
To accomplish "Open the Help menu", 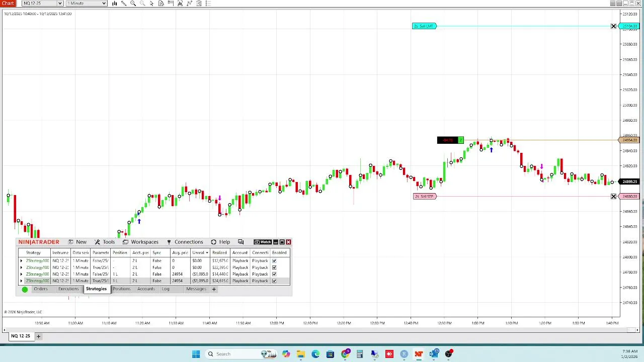I will 220,242.
